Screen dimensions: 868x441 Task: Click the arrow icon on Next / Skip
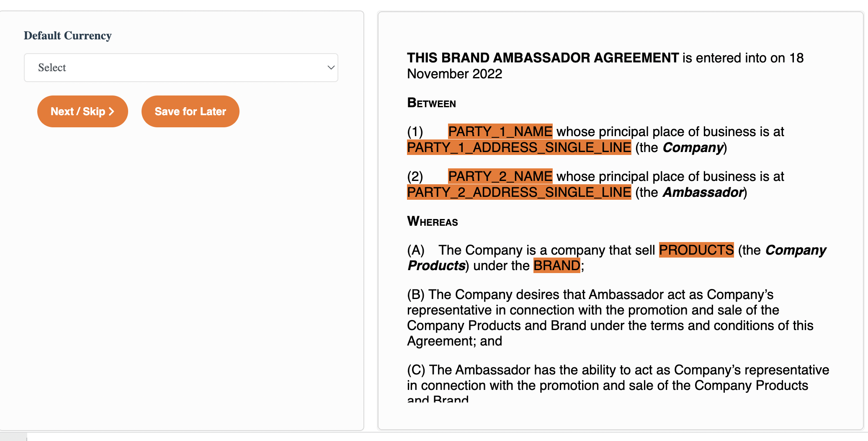(x=111, y=111)
